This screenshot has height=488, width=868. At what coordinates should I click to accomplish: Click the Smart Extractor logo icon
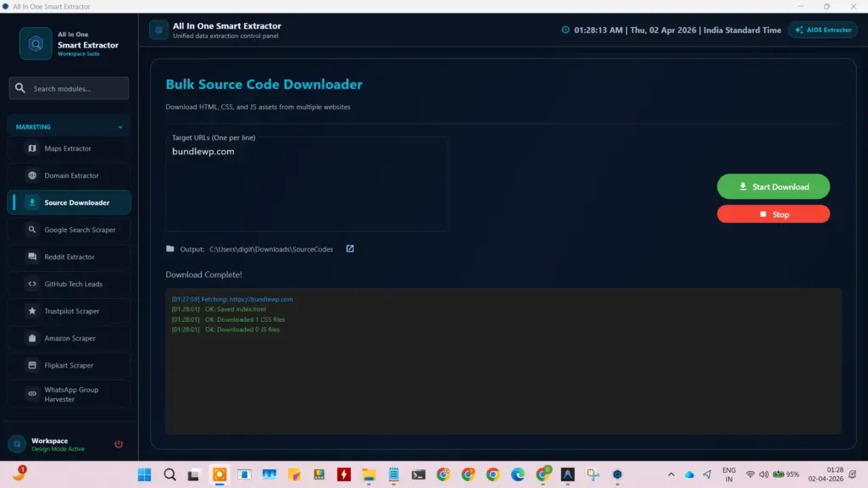click(x=36, y=44)
